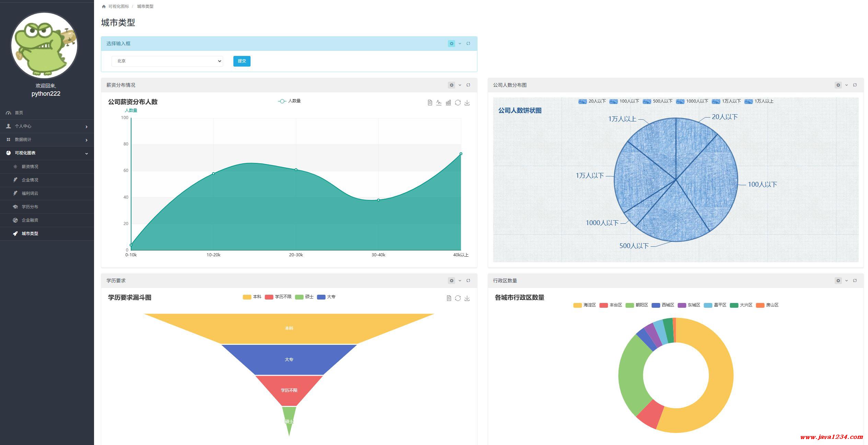Save funnel chart as image icon

467,298
